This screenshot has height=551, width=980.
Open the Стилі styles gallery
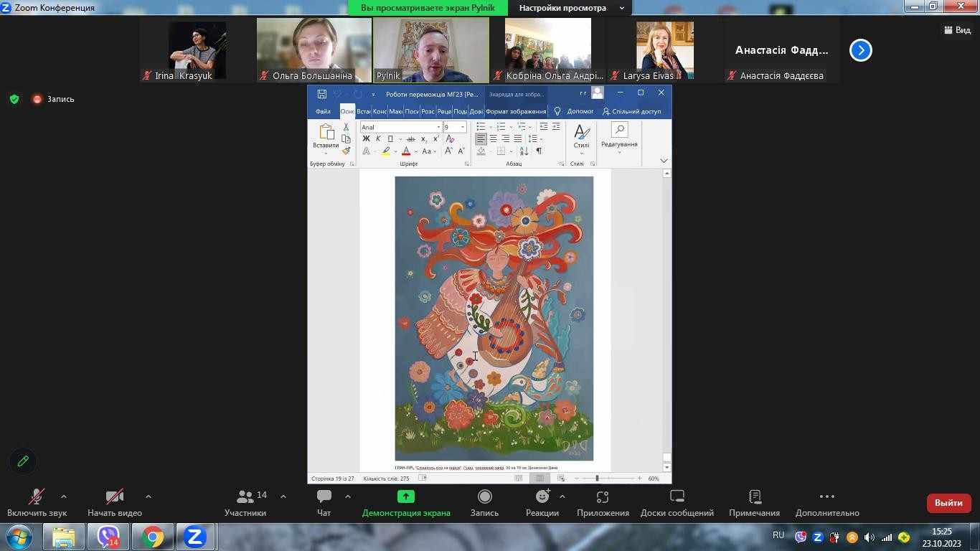pyautogui.click(x=581, y=138)
